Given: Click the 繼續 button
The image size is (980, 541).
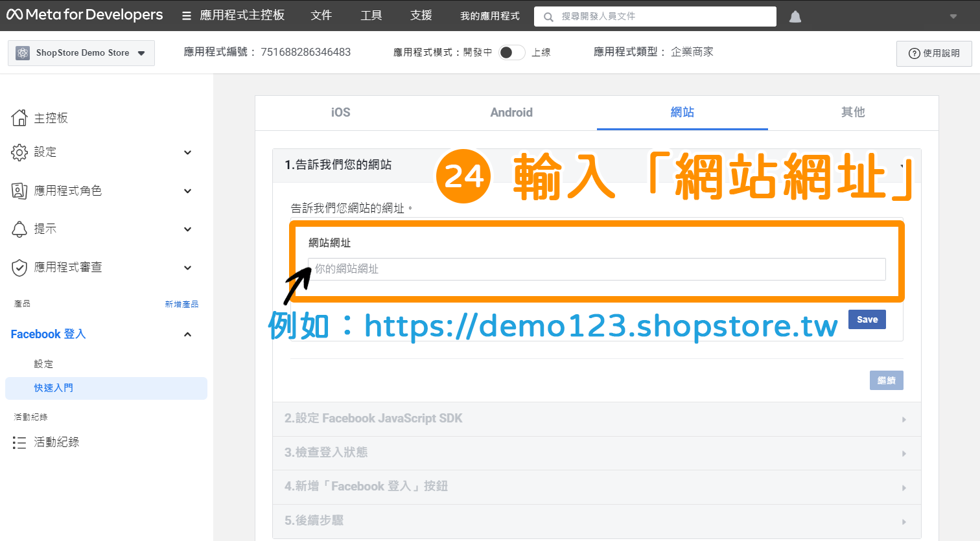Looking at the screenshot, I should (886, 380).
